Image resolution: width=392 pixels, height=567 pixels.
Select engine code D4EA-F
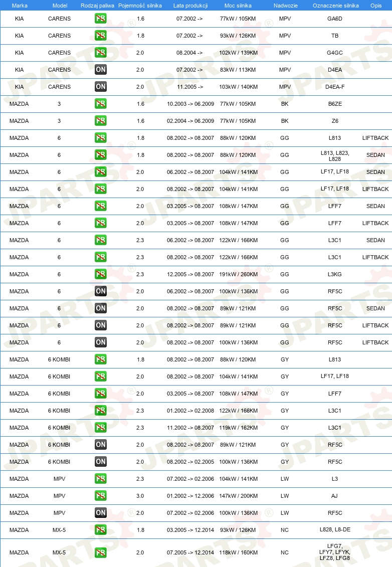[335, 87]
